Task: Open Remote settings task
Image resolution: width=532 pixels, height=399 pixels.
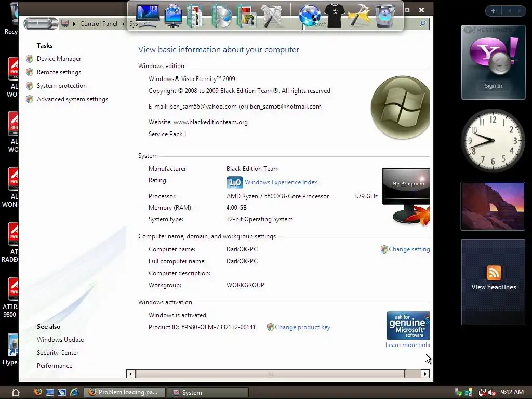Action: pos(59,72)
